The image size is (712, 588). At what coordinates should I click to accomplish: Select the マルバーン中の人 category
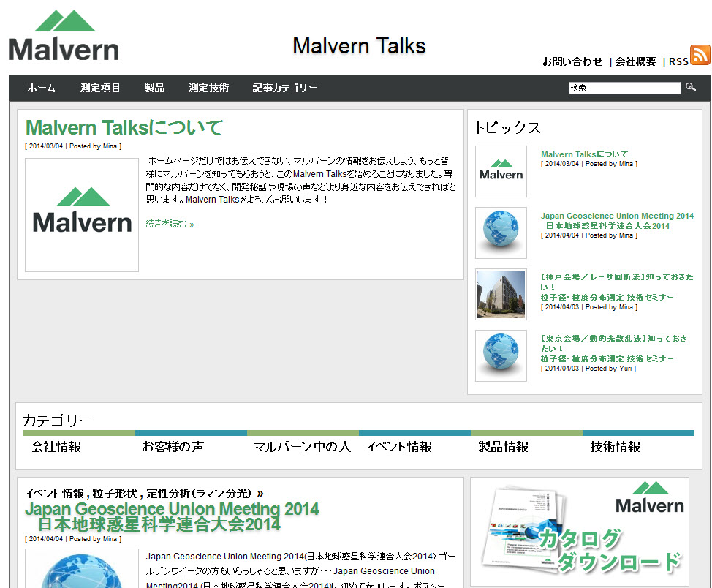[x=302, y=447]
